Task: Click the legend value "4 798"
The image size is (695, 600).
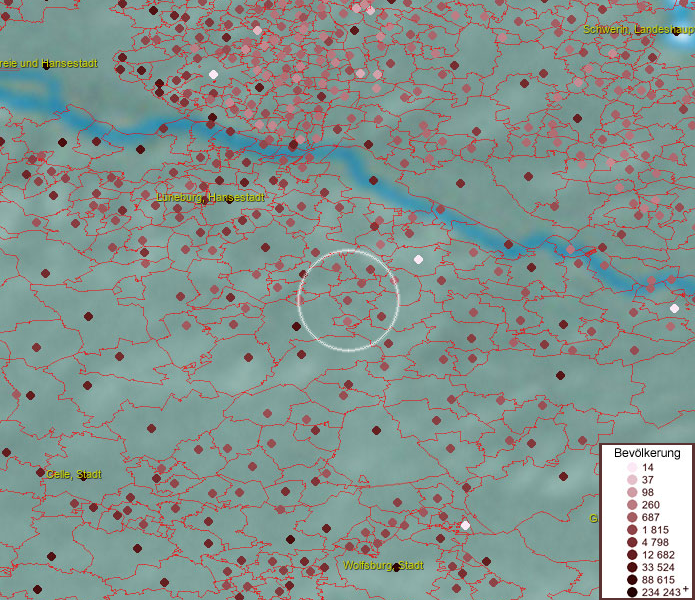Action: coord(655,542)
